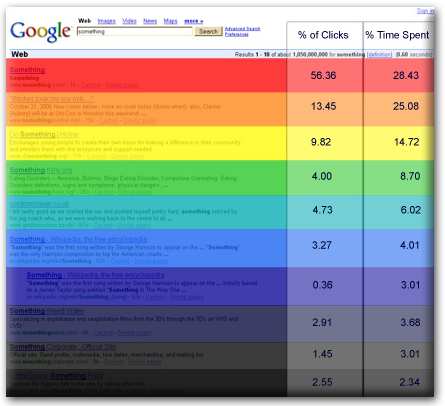Open the Images search tab
The width and height of the screenshot is (445, 406).
106,21
